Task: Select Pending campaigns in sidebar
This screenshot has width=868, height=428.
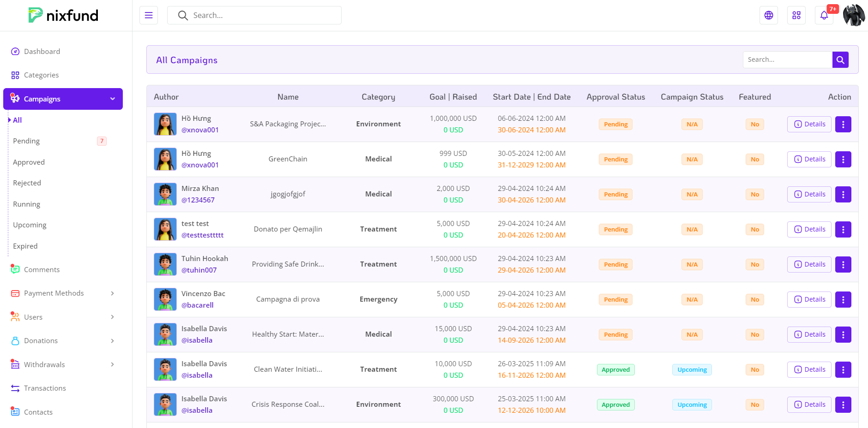Action: coord(26,141)
